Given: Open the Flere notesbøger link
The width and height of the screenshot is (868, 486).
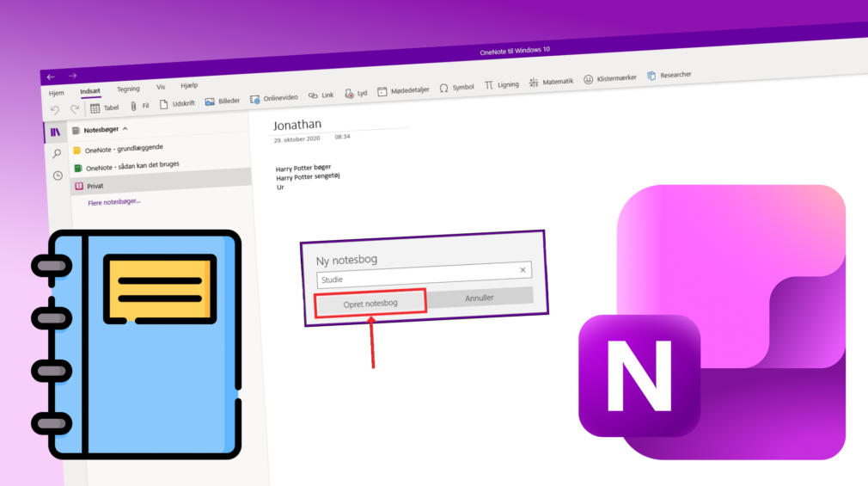Looking at the screenshot, I should tap(114, 202).
